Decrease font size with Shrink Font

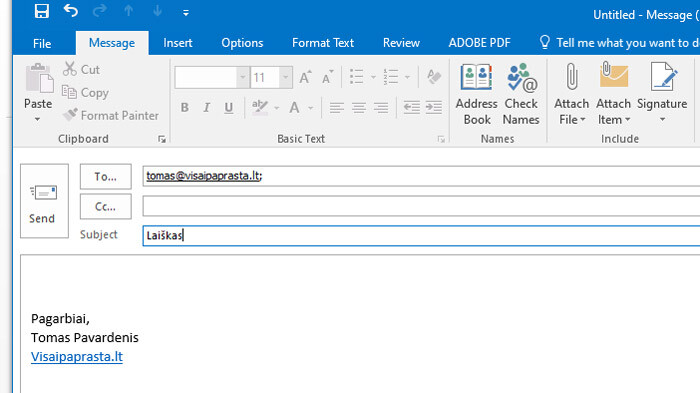(x=328, y=78)
